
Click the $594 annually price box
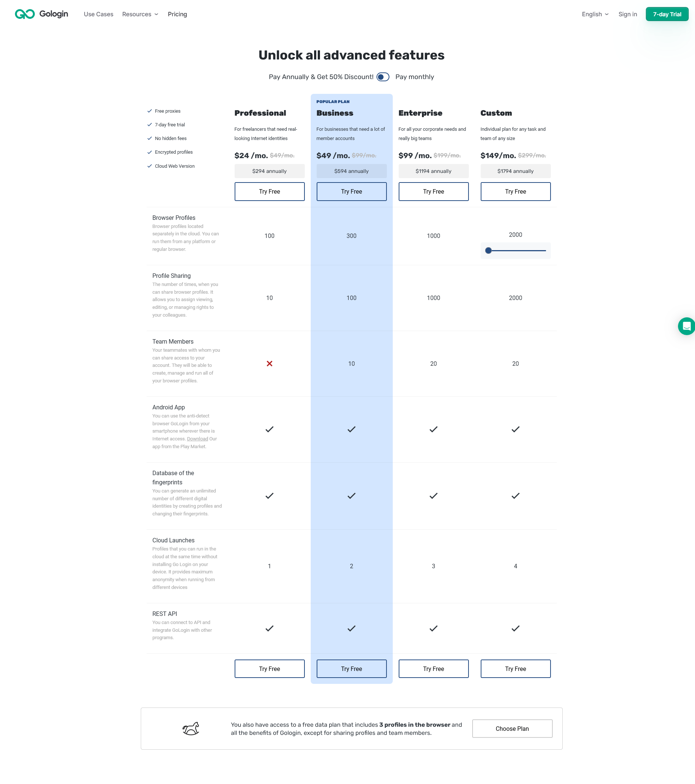(351, 171)
